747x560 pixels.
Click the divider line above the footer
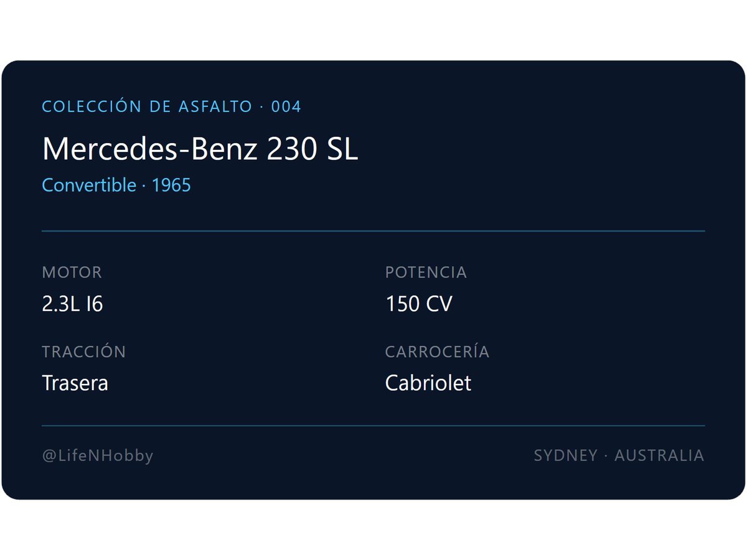[374, 426]
